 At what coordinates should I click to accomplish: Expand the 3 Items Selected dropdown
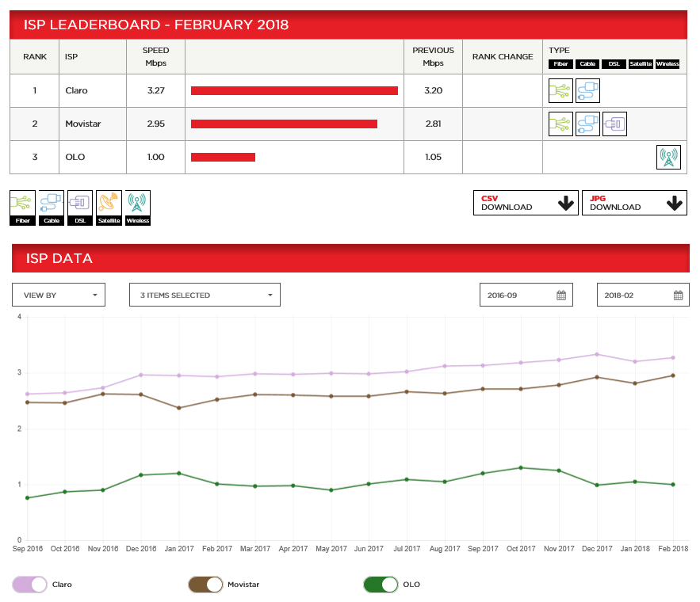pos(205,295)
